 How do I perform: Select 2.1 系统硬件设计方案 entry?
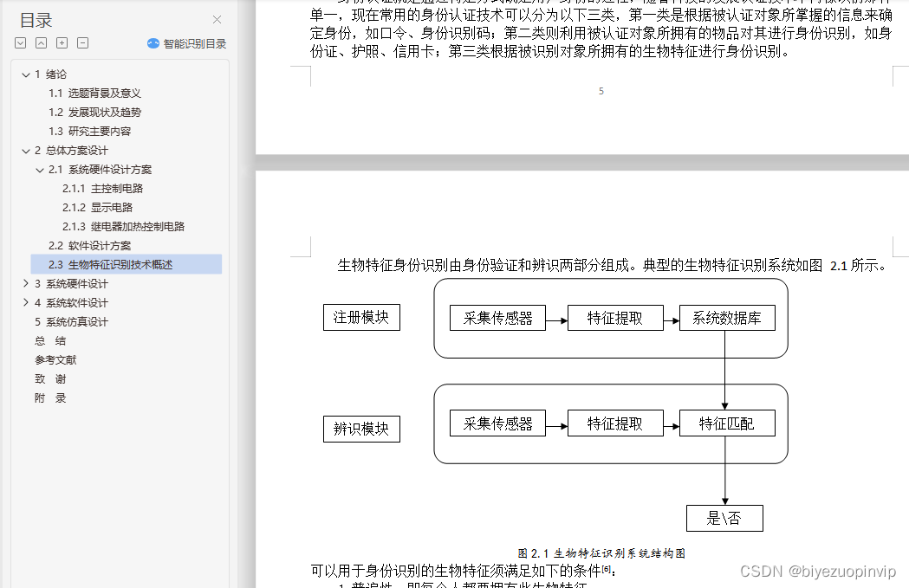pyautogui.click(x=100, y=170)
